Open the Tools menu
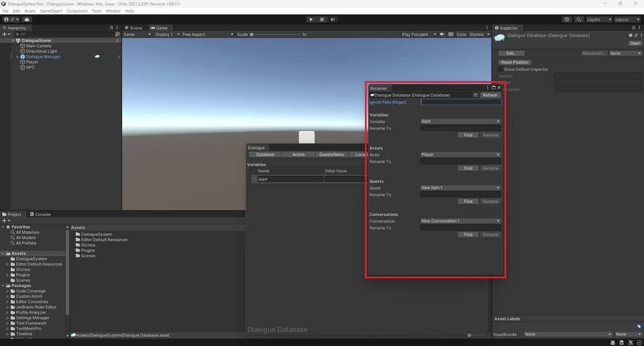 (x=97, y=11)
